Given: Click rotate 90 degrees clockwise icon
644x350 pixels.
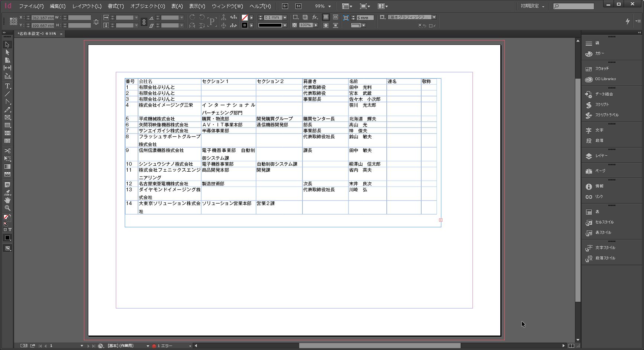Looking at the screenshot, I should point(192,17).
